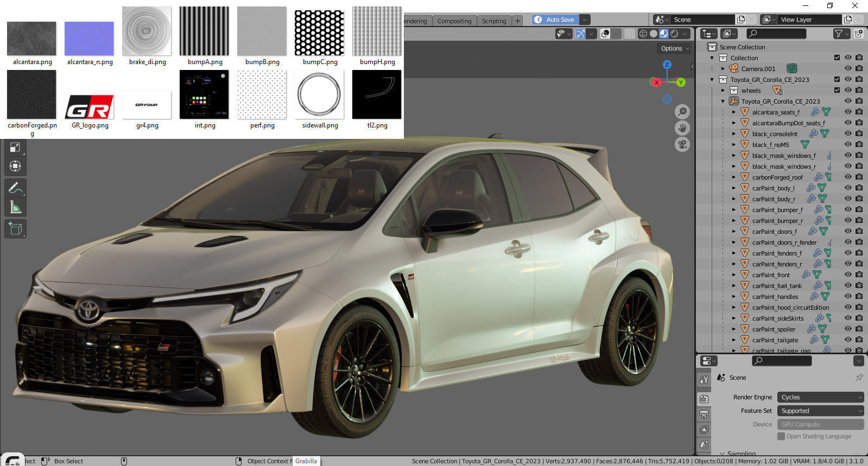Click the zoom magnifier in viewport navigation
This screenshot has height=466, width=868.
(682, 112)
